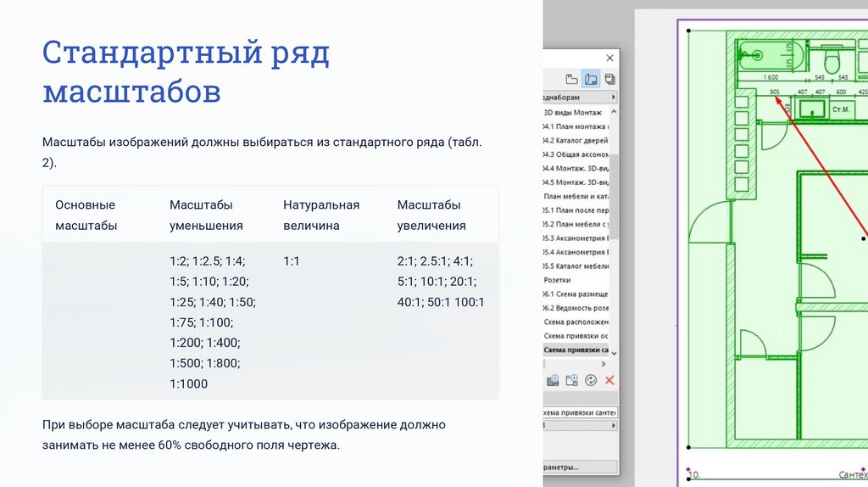Select '4.2 Каталог дверей' view

(x=576, y=140)
